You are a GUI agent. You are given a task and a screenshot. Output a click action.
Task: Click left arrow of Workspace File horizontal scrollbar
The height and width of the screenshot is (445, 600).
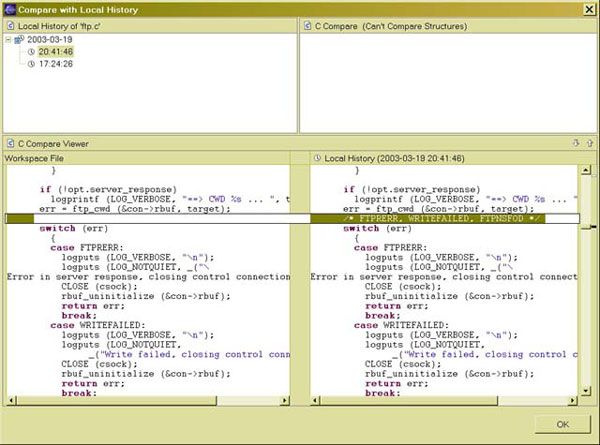tap(11, 400)
